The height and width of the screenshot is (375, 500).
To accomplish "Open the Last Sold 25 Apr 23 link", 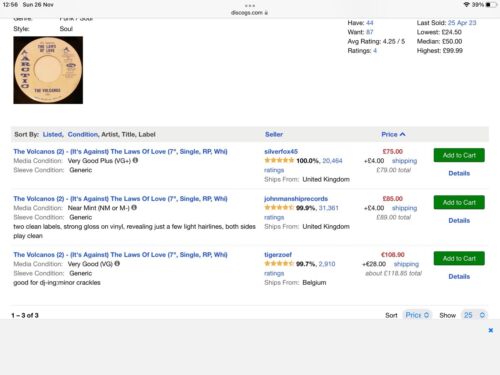I will pos(462,23).
